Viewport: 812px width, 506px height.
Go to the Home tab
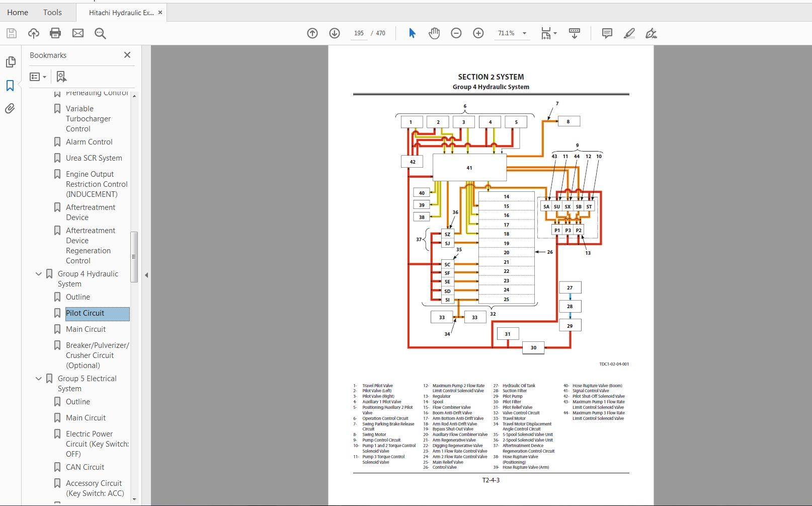point(17,12)
